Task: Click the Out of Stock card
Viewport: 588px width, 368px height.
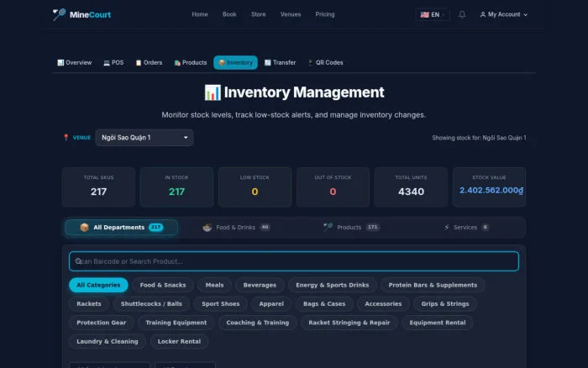Action: pyautogui.click(x=333, y=187)
